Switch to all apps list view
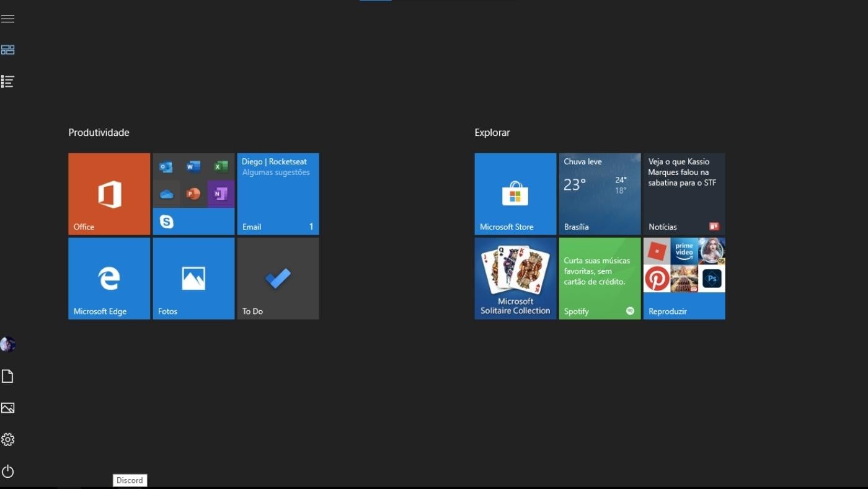This screenshot has width=868, height=489. (x=7, y=81)
